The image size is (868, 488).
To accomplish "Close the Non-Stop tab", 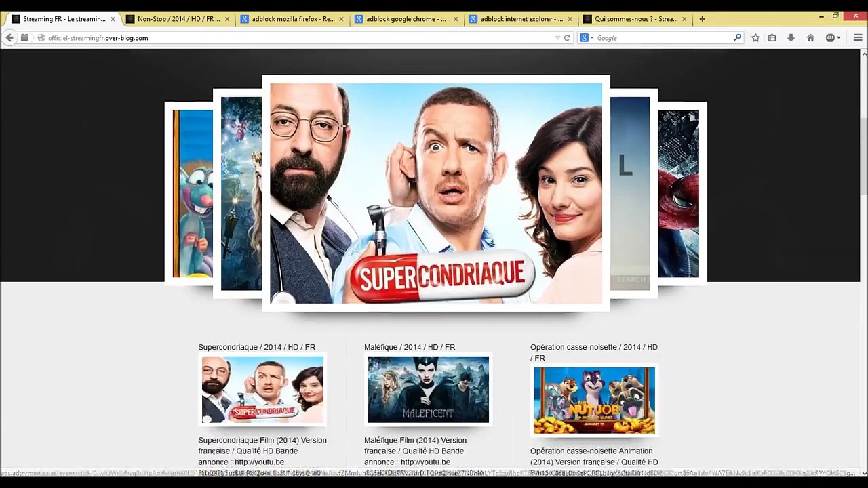I will [x=227, y=19].
